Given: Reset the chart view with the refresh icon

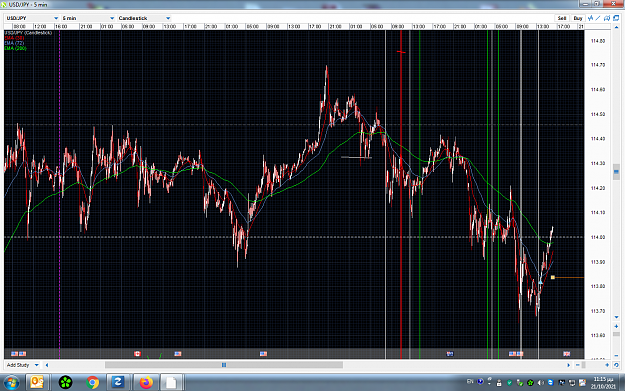Looking at the screenshot, I should click(616, 365).
